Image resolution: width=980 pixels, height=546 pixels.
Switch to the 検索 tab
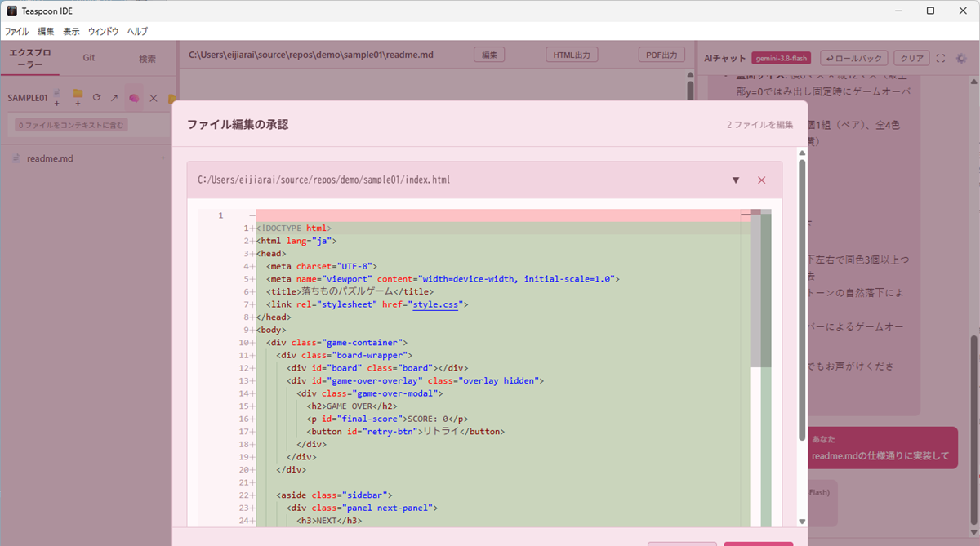click(147, 58)
